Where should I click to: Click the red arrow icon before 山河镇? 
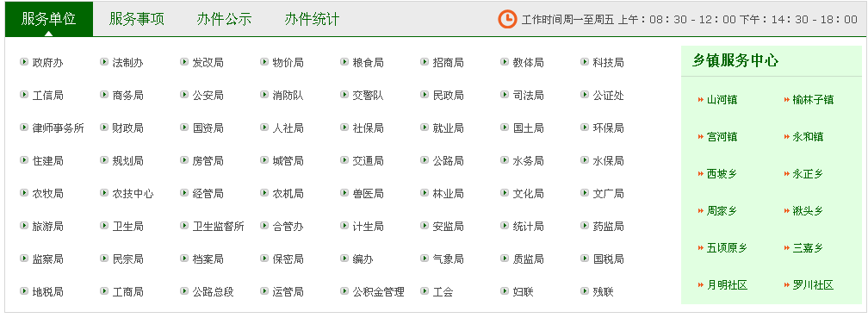pos(701,100)
